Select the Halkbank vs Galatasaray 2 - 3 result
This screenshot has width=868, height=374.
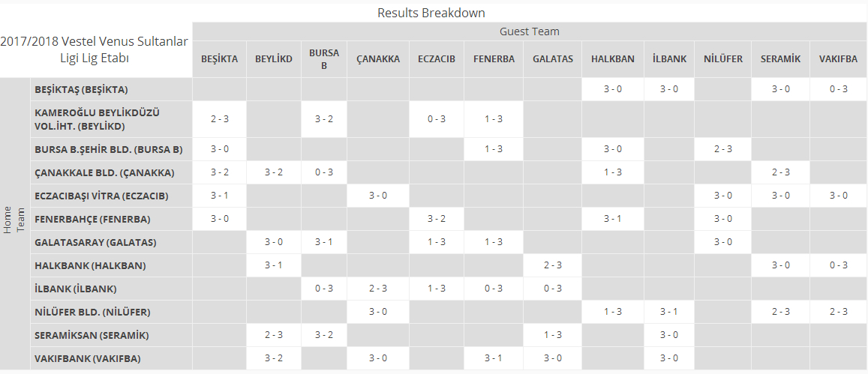tap(552, 265)
